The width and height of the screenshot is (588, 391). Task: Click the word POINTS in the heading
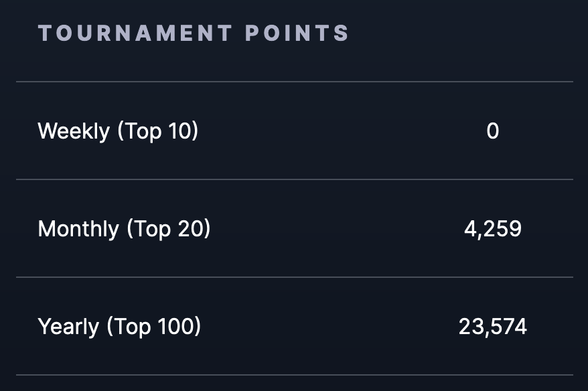pos(297,33)
